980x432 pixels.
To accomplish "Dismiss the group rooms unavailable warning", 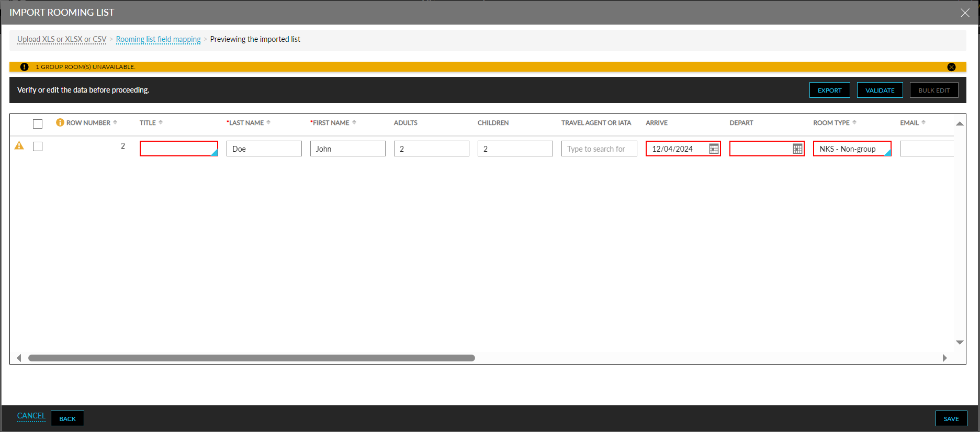I will coord(951,67).
